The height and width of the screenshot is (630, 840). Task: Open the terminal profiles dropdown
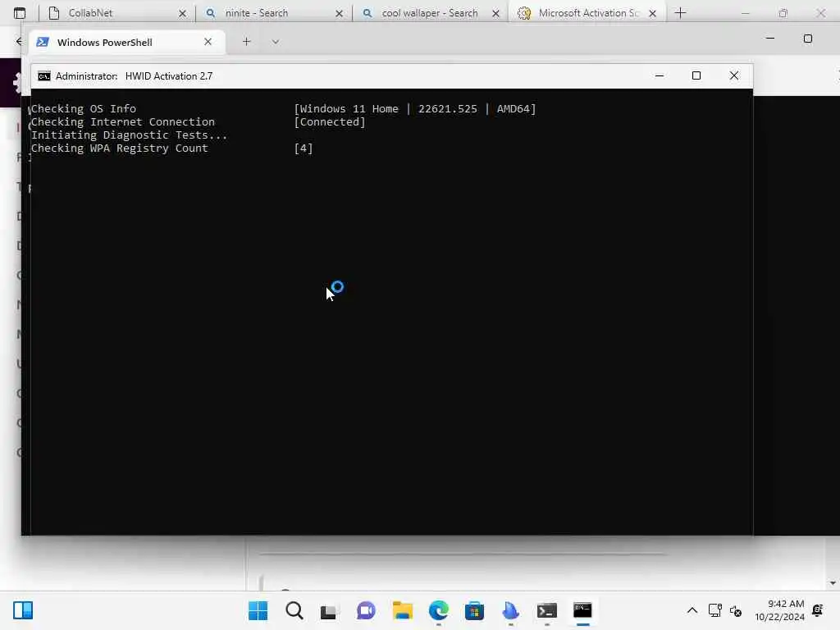(276, 42)
